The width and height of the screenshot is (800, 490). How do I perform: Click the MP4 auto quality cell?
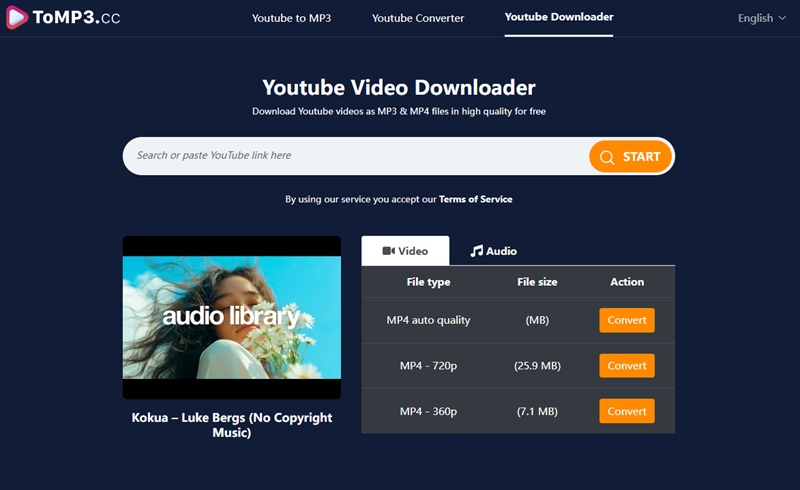(428, 320)
